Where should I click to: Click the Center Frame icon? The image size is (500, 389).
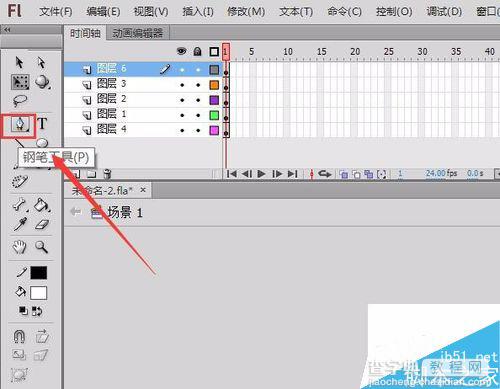[311, 174]
